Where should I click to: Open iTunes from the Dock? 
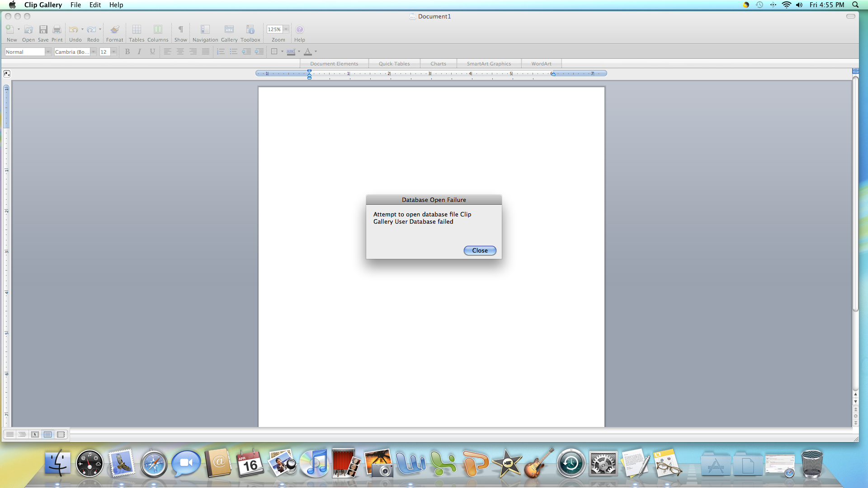(x=314, y=464)
